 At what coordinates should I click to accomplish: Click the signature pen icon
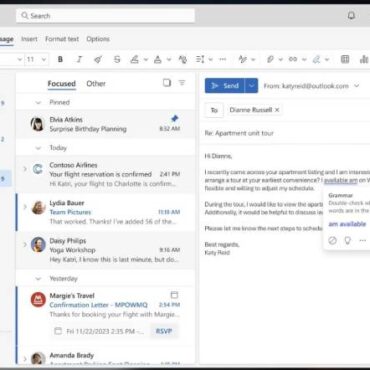coord(316,59)
